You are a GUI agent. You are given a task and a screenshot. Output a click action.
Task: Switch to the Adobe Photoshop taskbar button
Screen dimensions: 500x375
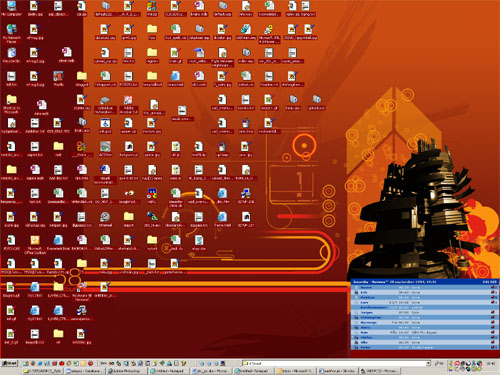pyautogui.click(x=127, y=371)
